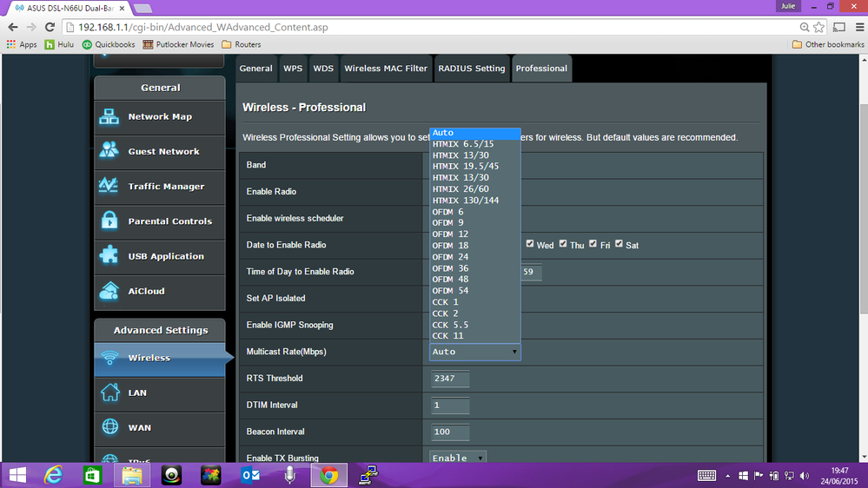The width and height of the screenshot is (868, 488).
Task: Click the zoom magnifier in address bar
Action: (x=805, y=27)
